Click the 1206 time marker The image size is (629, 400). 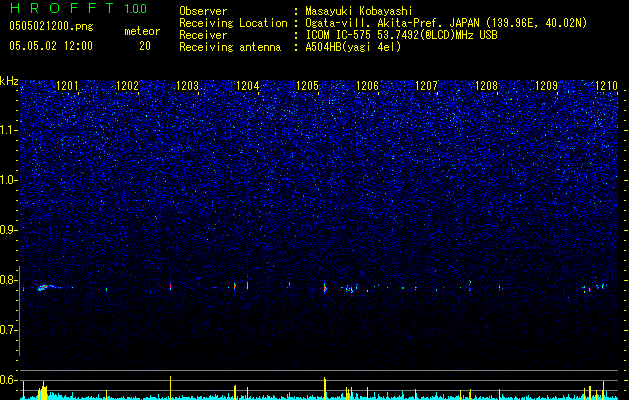[x=367, y=86]
